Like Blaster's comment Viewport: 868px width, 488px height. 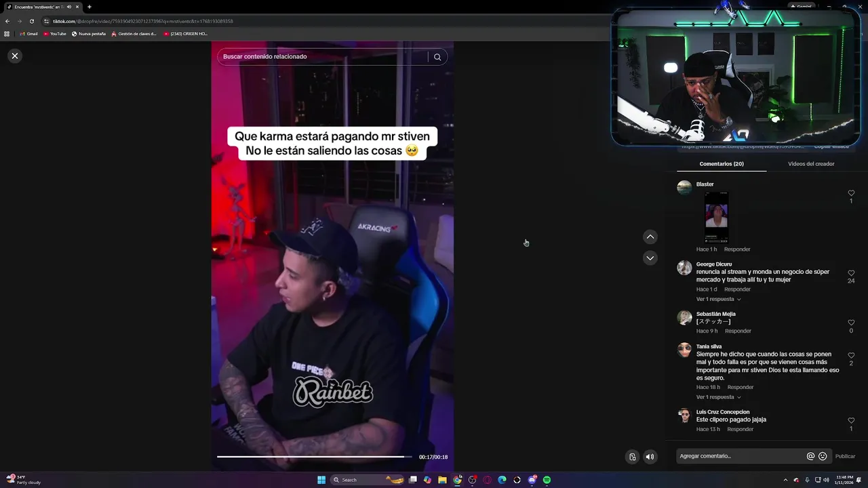tap(851, 194)
